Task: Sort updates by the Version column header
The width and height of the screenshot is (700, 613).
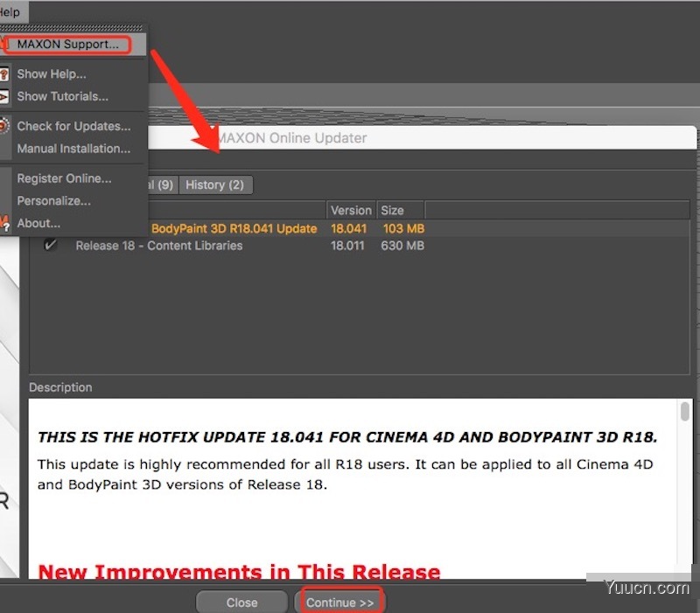Action: (350, 210)
